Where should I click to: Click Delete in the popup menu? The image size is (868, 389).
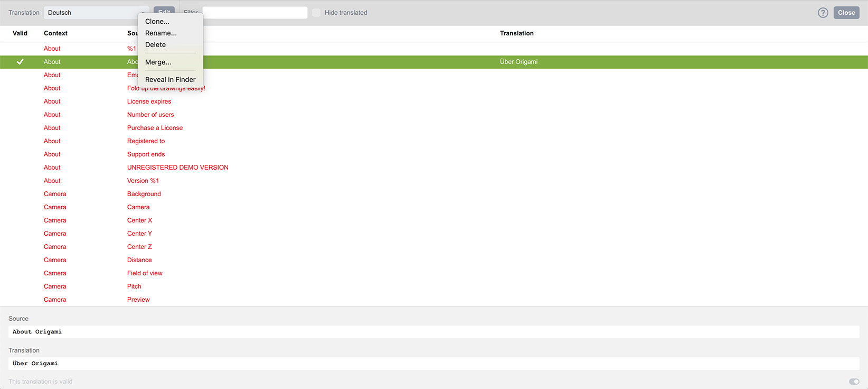click(156, 45)
